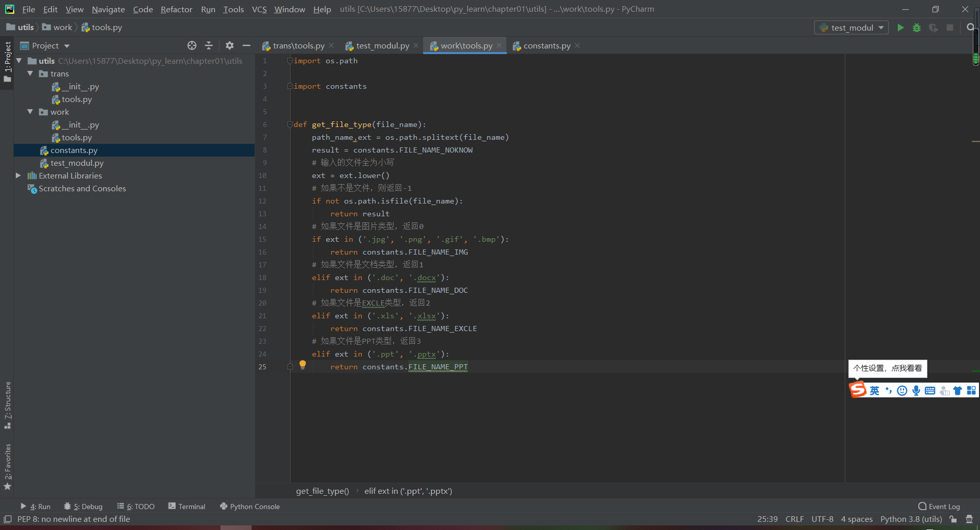Open the Project view dropdown

click(45, 45)
